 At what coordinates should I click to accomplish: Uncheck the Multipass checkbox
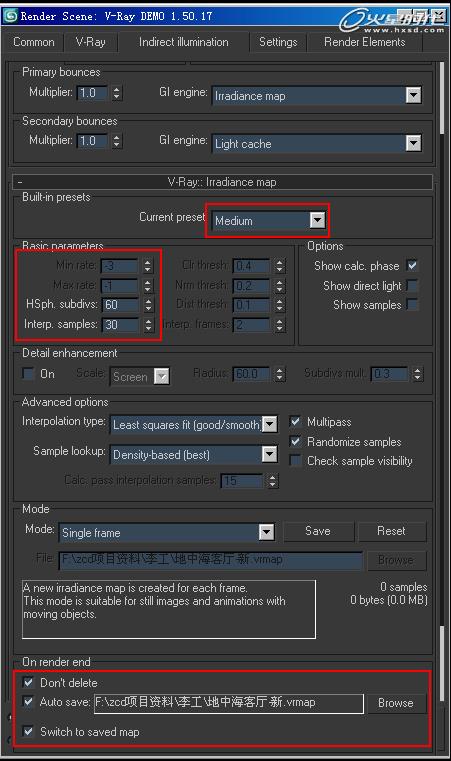[x=295, y=422]
